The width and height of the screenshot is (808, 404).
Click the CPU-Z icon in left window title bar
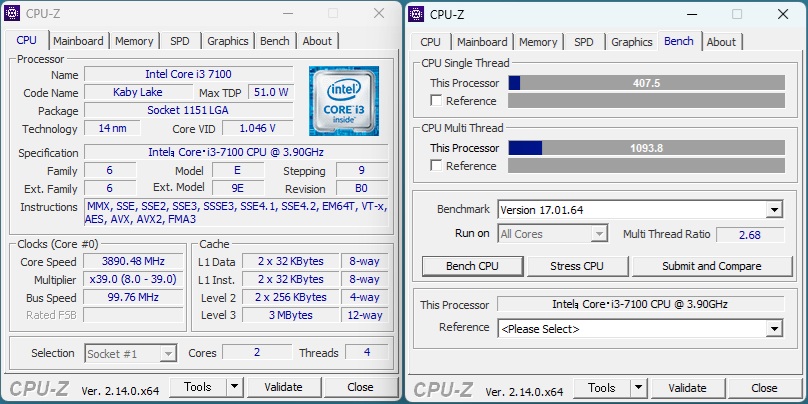pyautogui.click(x=12, y=13)
